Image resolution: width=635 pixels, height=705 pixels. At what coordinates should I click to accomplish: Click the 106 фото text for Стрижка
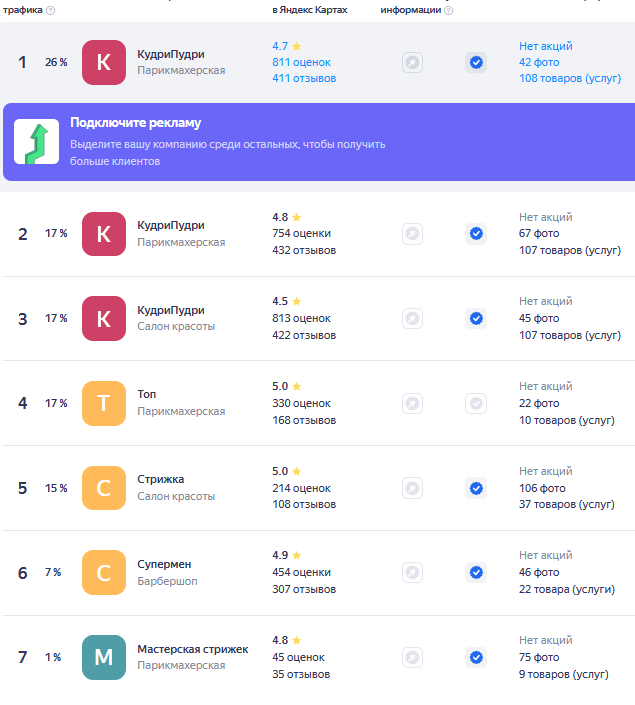(542, 488)
